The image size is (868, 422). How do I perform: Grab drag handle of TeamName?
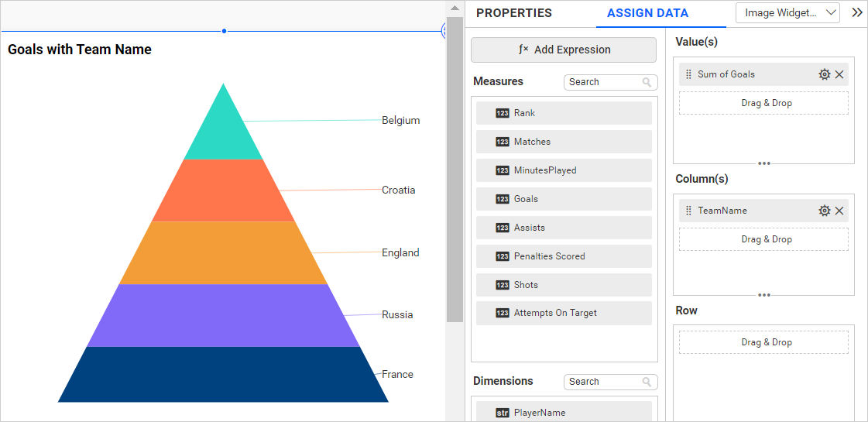[688, 211]
